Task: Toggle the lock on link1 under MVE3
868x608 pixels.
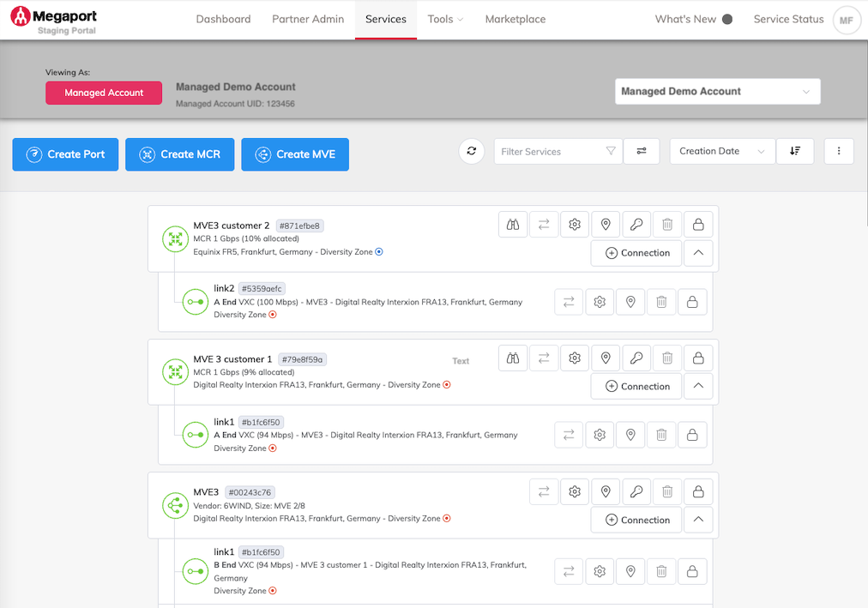Action: tap(692, 571)
